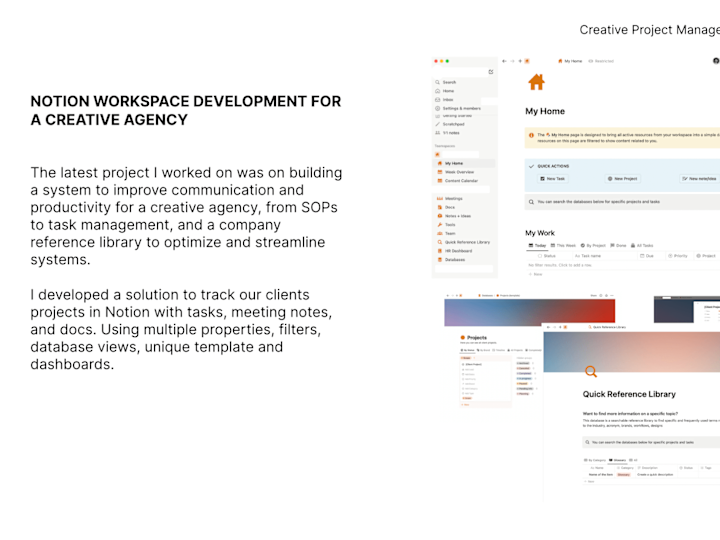The image size is (720, 540).
Task: Open the Databases page in sidebar
Action: (451, 259)
